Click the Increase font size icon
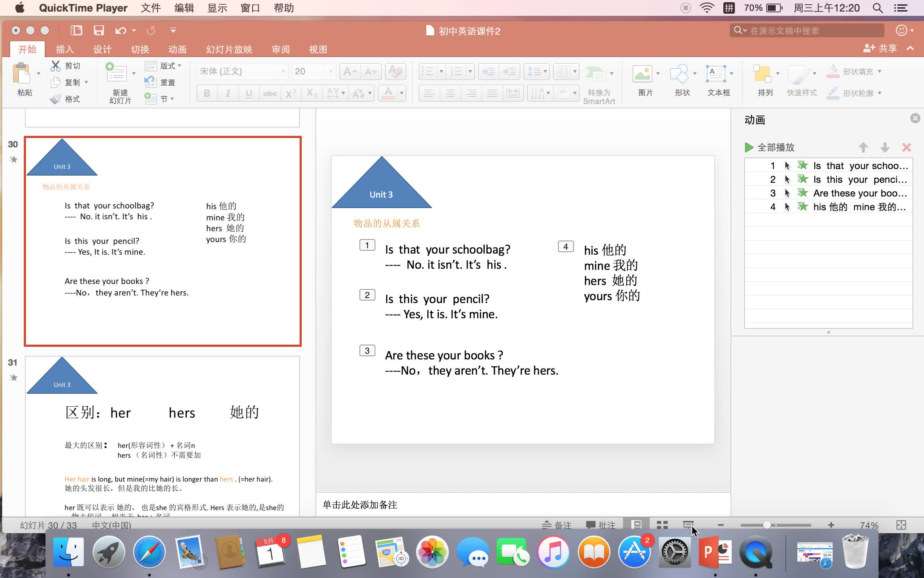Image resolution: width=924 pixels, height=578 pixels. (x=350, y=72)
